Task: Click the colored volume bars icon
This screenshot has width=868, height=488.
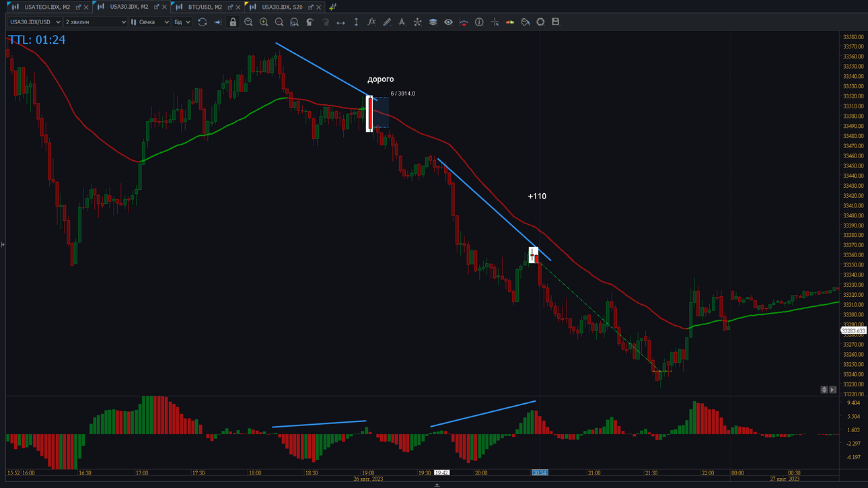Action: pyautogui.click(x=510, y=22)
